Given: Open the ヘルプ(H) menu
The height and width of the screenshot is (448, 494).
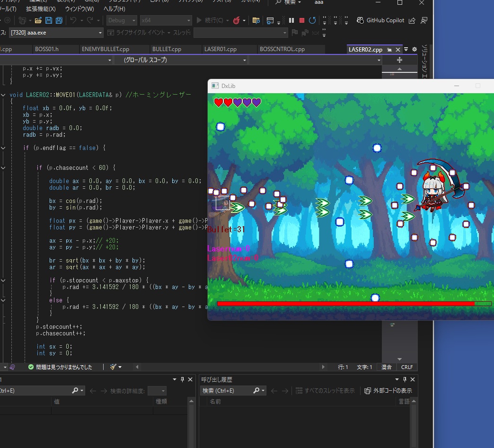Looking at the screenshot, I should pyautogui.click(x=115, y=9).
